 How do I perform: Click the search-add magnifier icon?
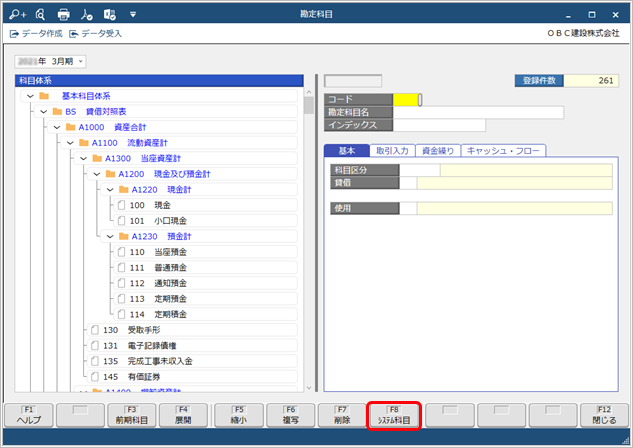(17, 15)
